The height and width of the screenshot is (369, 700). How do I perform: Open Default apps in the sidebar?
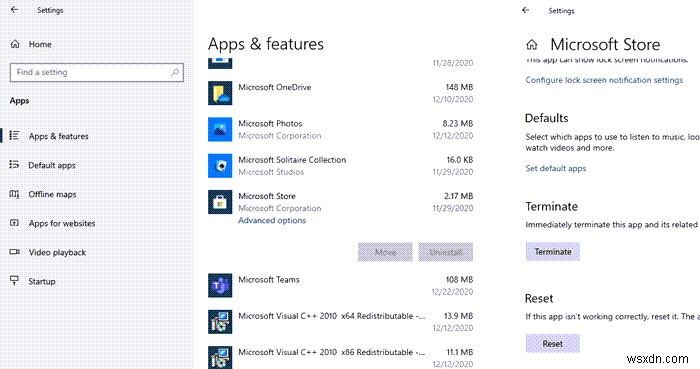tap(52, 165)
